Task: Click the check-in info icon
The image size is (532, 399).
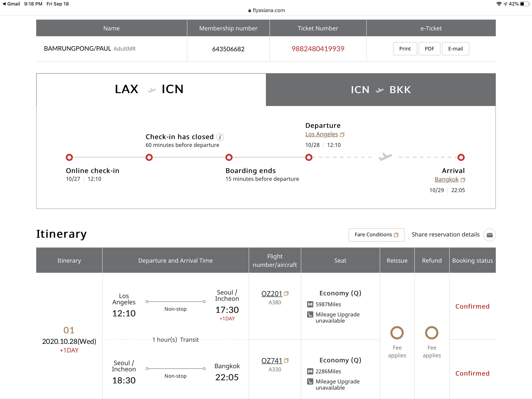Action: pos(220,137)
